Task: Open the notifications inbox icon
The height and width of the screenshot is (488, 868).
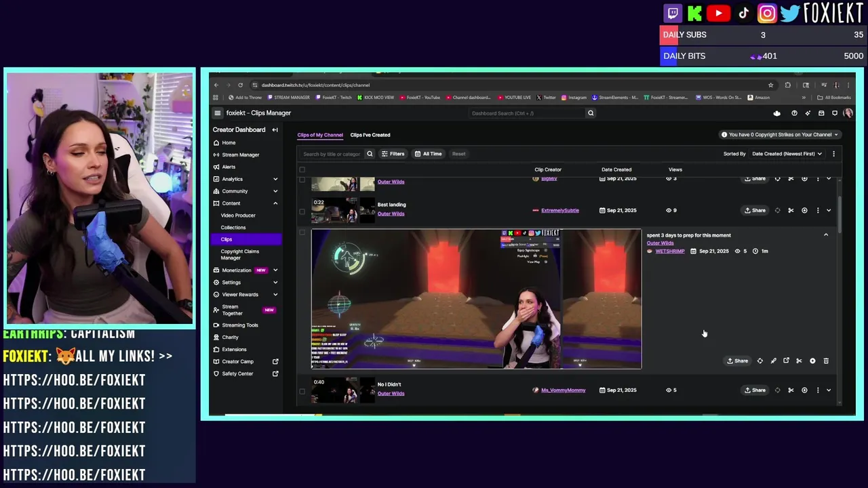Action: click(x=821, y=113)
